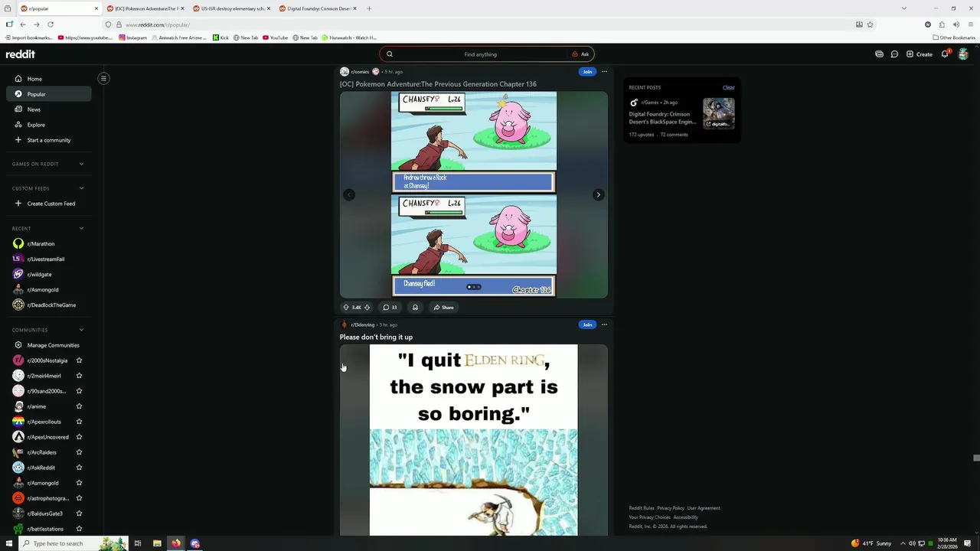Open user avatar menu
Screen dimensions: 980x551
[x=963, y=54]
